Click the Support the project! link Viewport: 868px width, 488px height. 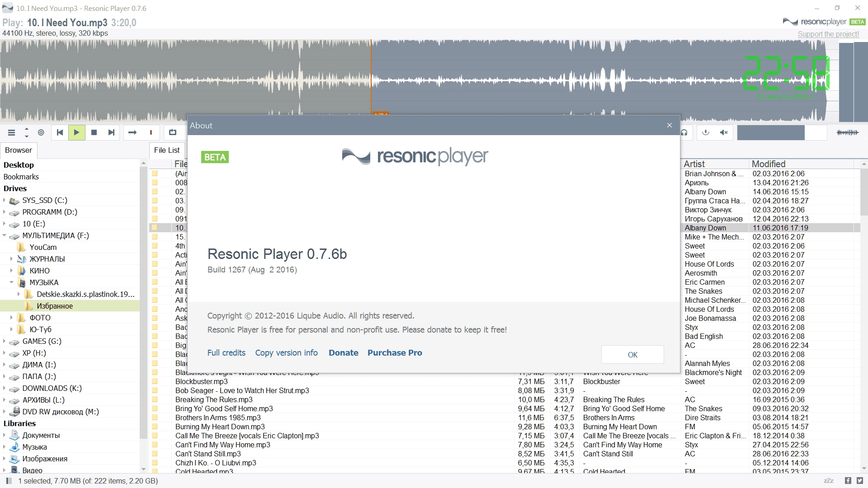point(828,34)
